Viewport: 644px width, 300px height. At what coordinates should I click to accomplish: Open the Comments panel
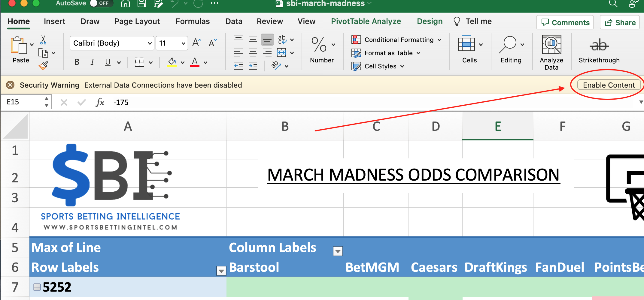click(565, 22)
